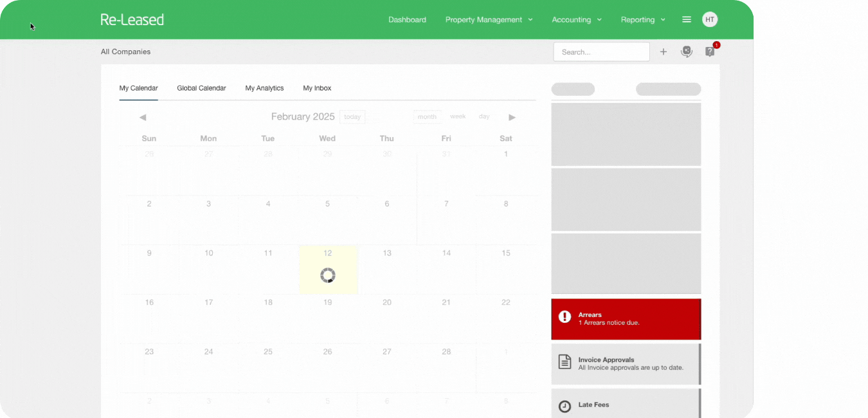Click the Fri column header
Viewport: 868px width, 418px height.
coord(446,138)
